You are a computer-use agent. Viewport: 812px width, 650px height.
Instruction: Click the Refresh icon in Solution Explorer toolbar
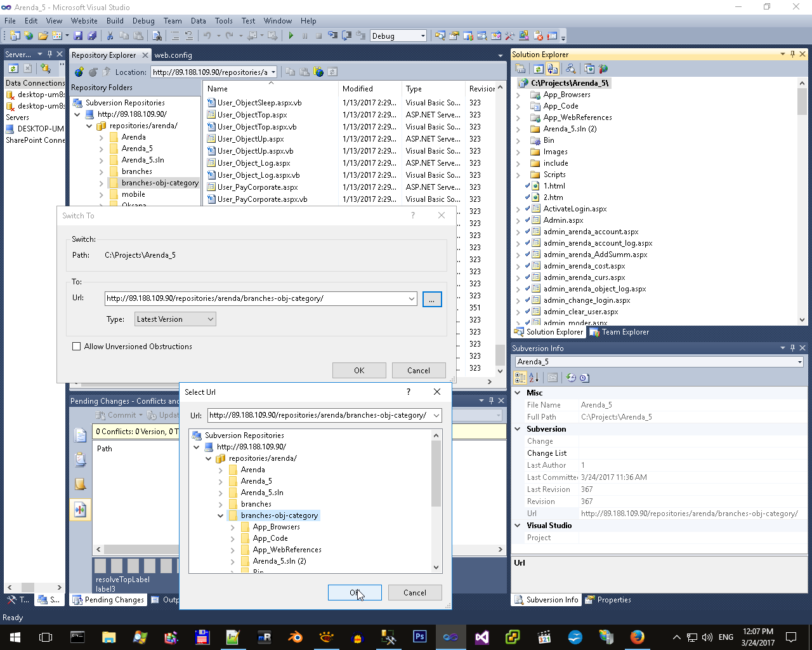[538, 69]
